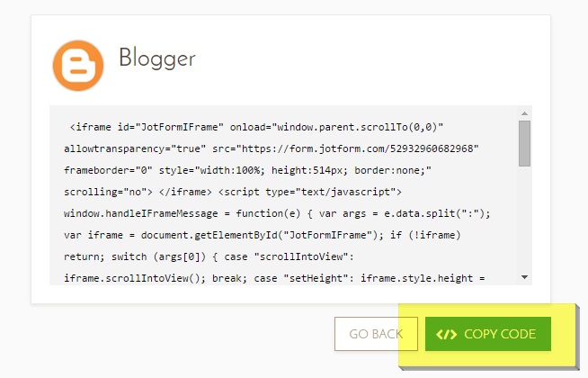Click the Blogger heading text

coord(156,58)
